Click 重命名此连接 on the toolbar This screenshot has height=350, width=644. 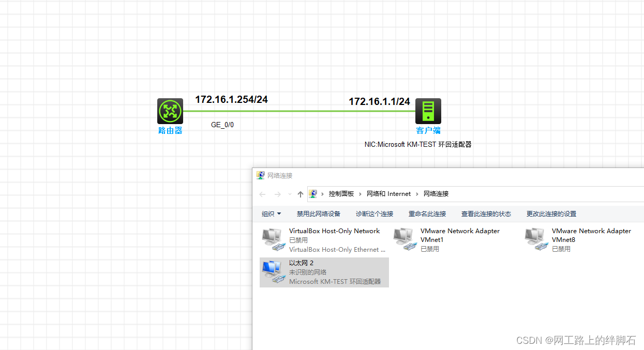tap(427, 213)
